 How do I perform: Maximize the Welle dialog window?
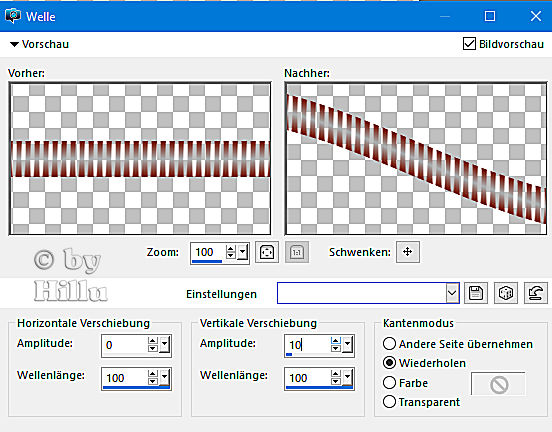(x=490, y=16)
